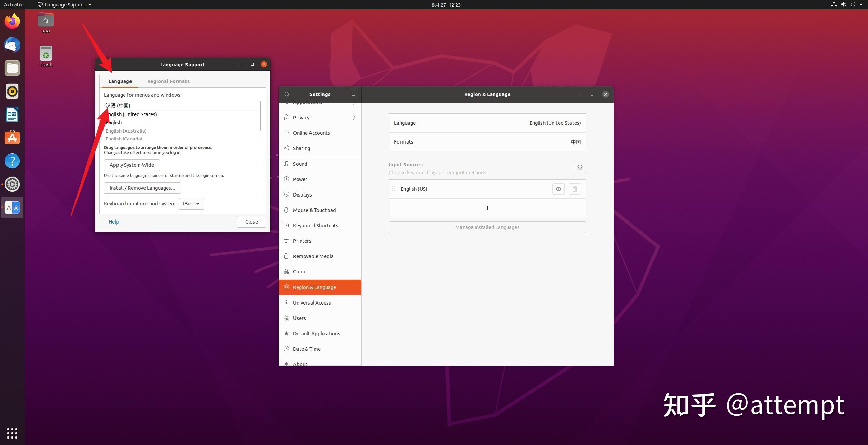Open the Formats row showing 中国
868x445 pixels.
(487, 142)
